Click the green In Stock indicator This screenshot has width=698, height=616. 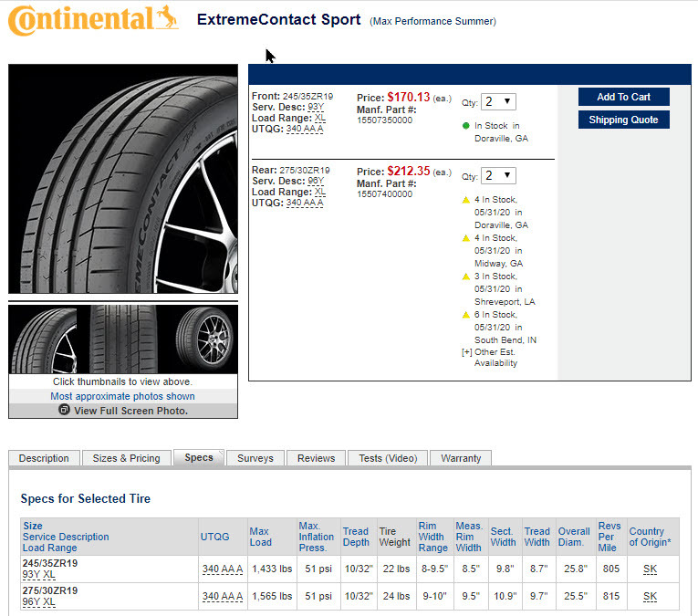(x=465, y=126)
